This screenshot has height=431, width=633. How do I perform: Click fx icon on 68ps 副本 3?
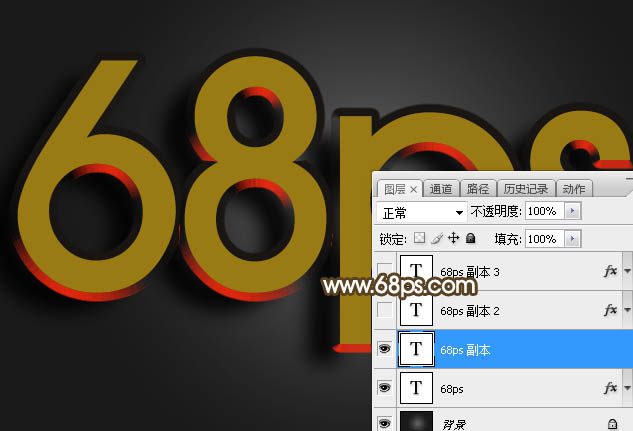point(611,271)
